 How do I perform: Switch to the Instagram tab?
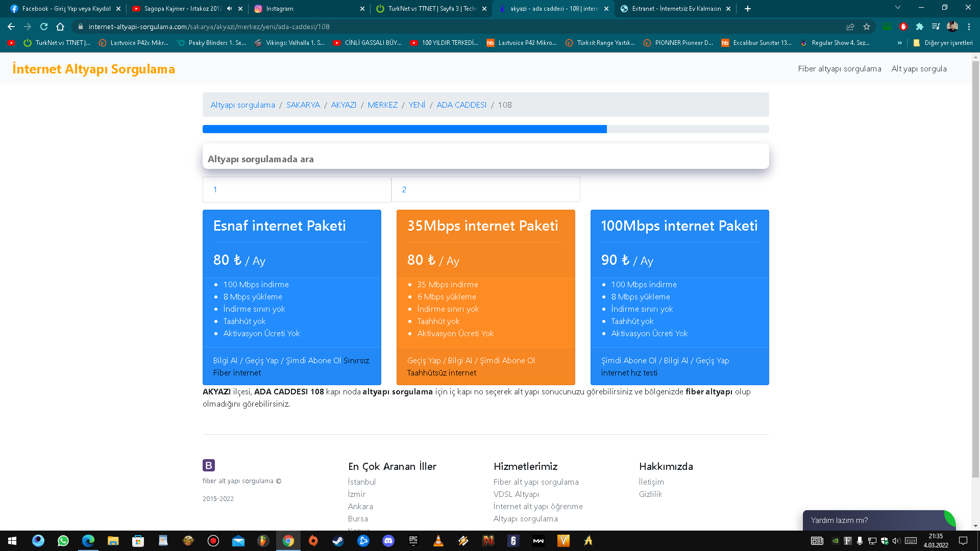point(280,9)
